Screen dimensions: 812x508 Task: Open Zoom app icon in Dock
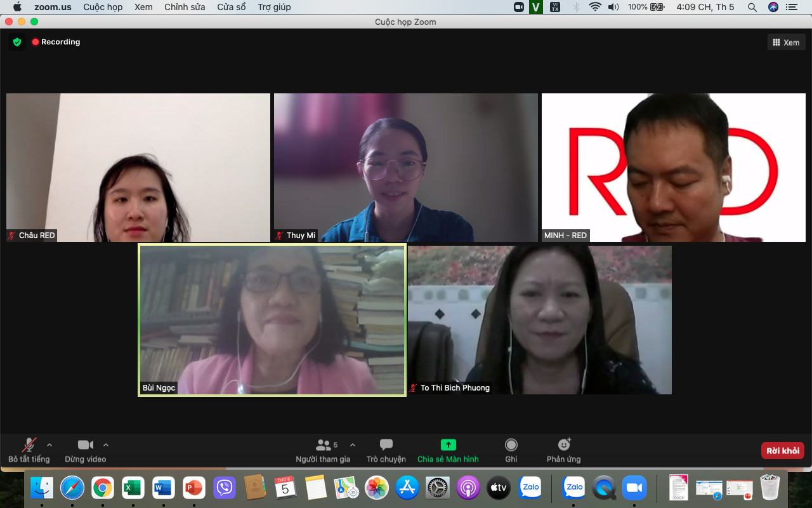pyautogui.click(x=634, y=488)
